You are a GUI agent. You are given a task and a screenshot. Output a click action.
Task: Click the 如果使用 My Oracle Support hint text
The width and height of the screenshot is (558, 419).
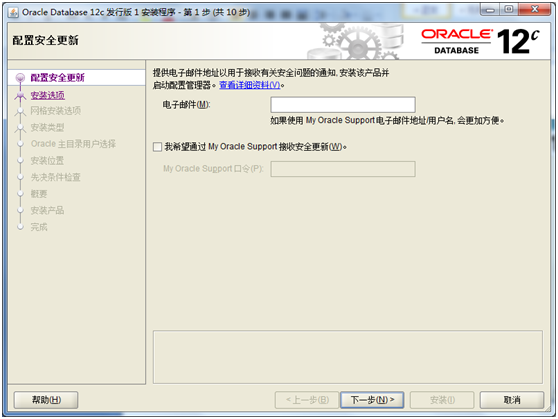pos(387,121)
